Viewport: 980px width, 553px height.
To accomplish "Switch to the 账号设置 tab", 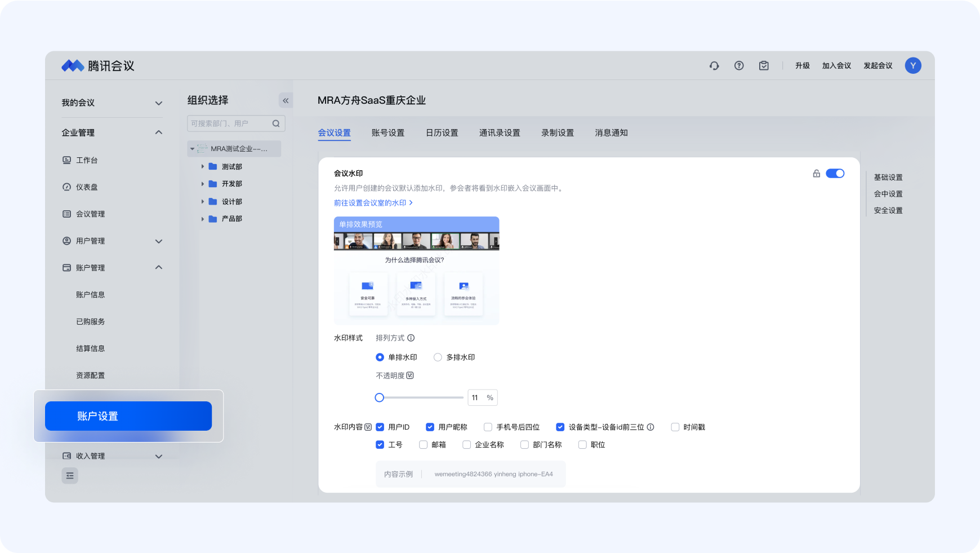I will tap(388, 133).
